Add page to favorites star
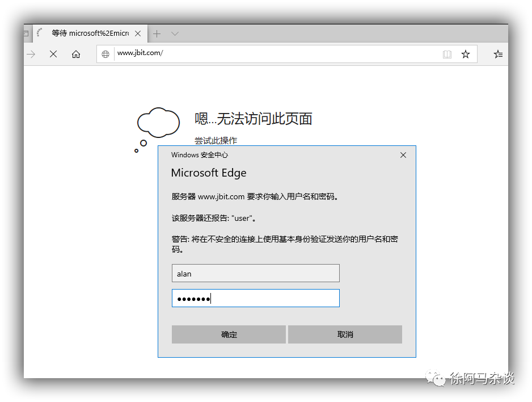 coord(466,54)
